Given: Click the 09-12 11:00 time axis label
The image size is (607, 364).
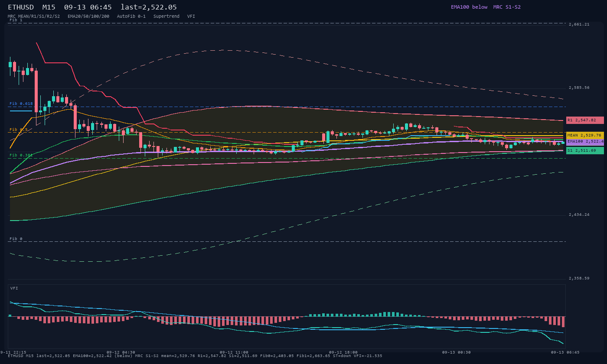Looking at the screenshot, I should coord(234,352).
